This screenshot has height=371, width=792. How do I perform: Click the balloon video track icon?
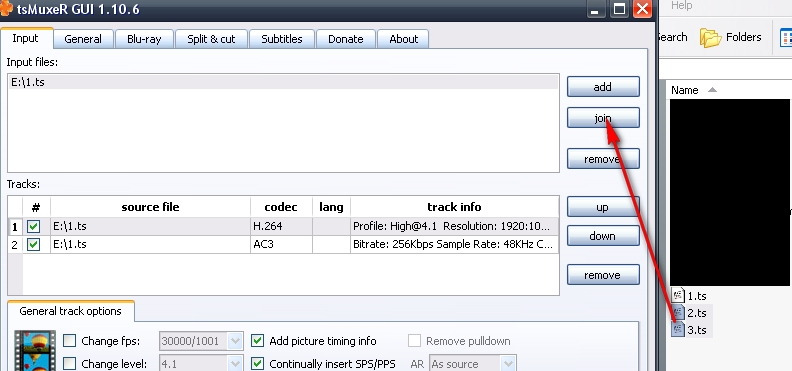[x=35, y=350]
